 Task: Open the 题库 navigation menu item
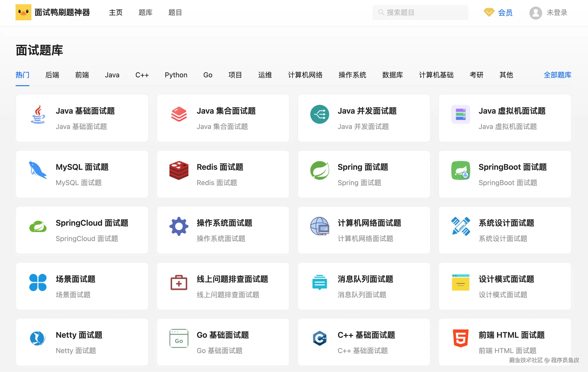pyautogui.click(x=145, y=12)
